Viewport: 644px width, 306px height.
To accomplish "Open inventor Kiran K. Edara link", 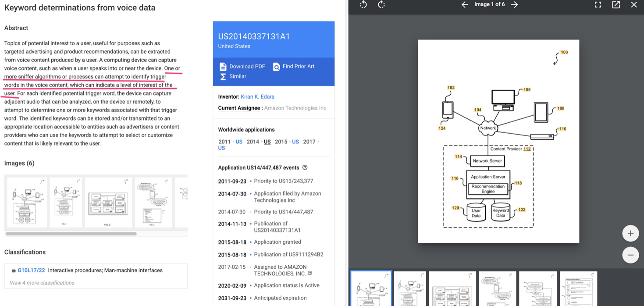I will pyautogui.click(x=257, y=96).
